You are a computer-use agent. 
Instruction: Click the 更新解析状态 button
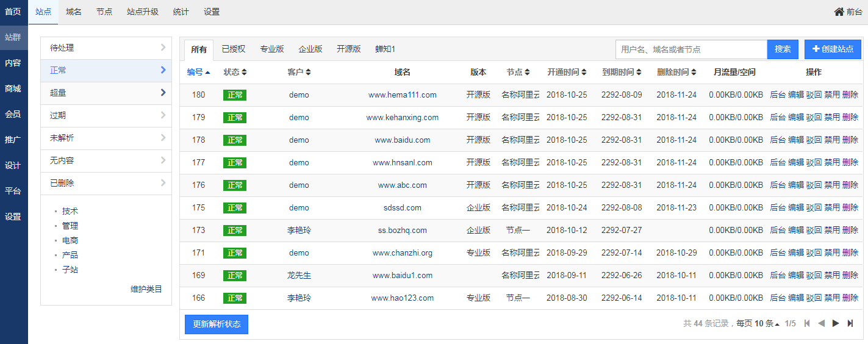(217, 324)
